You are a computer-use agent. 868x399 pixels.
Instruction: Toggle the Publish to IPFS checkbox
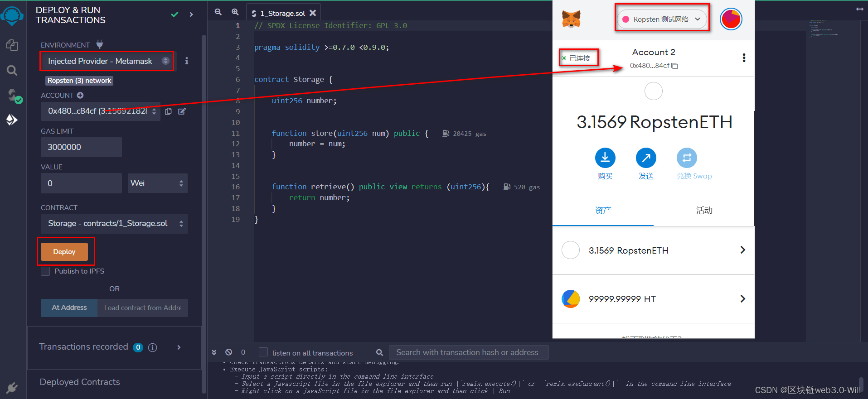pos(45,271)
